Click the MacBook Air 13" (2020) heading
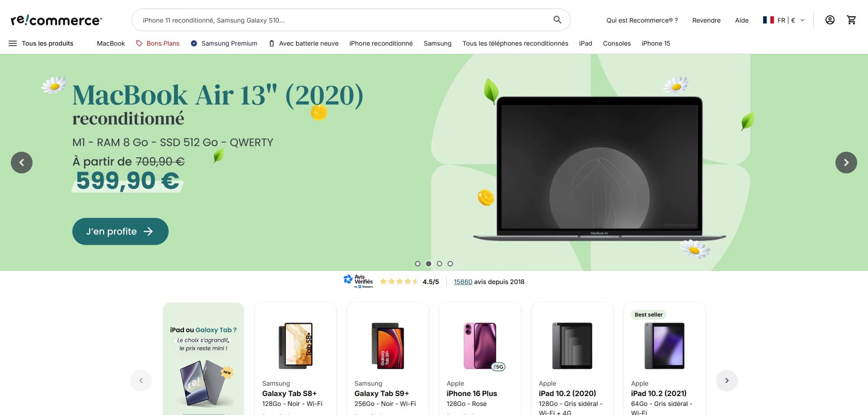868x415 pixels. [x=217, y=95]
